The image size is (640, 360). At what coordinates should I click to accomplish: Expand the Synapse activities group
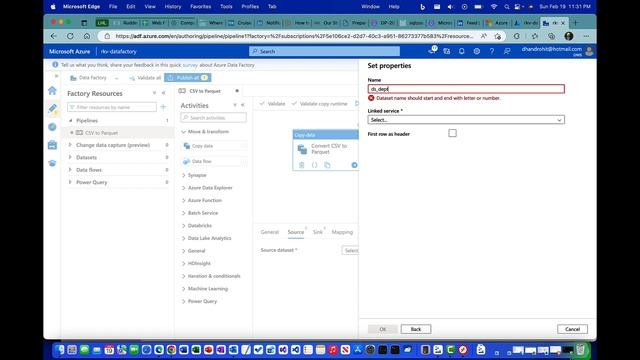pyautogui.click(x=184, y=175)
